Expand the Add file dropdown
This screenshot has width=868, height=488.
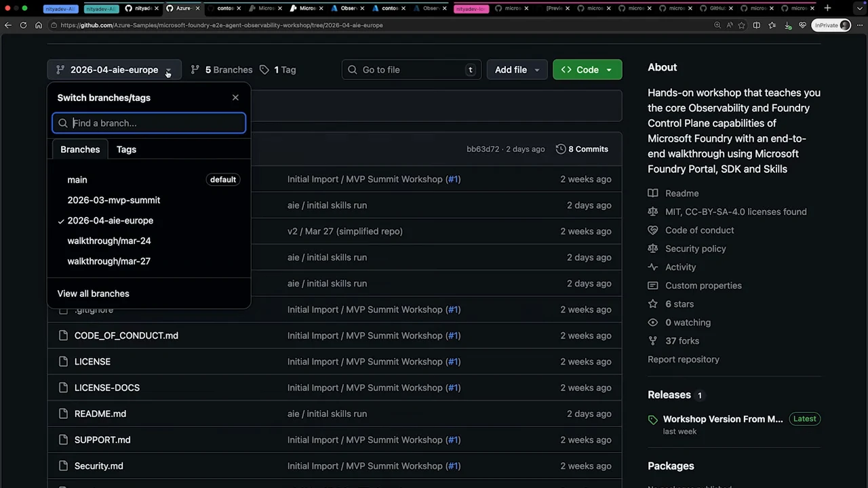pos(517,70)
